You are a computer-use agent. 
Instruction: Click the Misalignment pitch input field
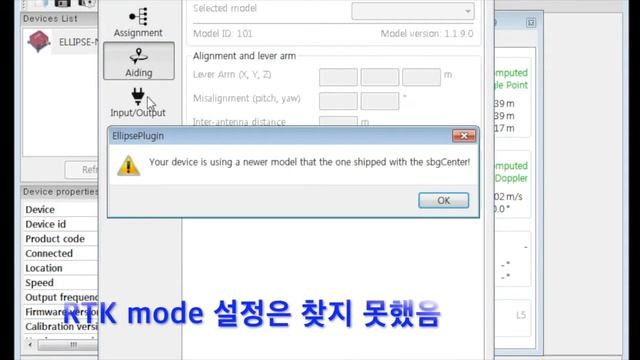[x=338, y=101]
